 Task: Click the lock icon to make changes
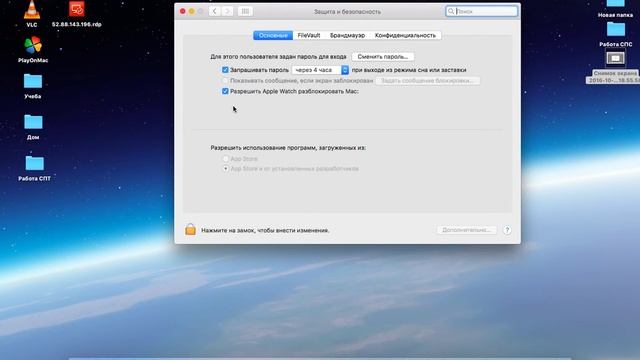(190, 229)
